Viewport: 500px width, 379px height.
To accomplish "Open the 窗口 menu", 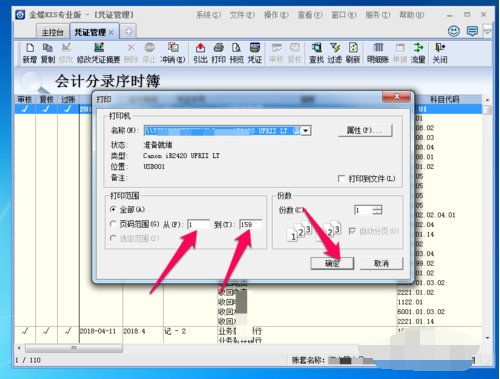I will (344, 15).
